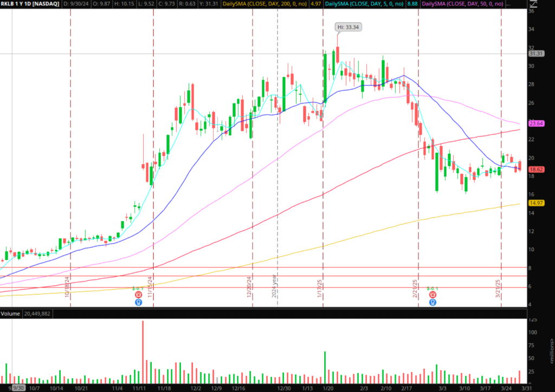Image resolution: width=555 pixels, height=392 pixels.
Task: Click the 1/13 date on the time axis
Action: [x=307, y=388]
